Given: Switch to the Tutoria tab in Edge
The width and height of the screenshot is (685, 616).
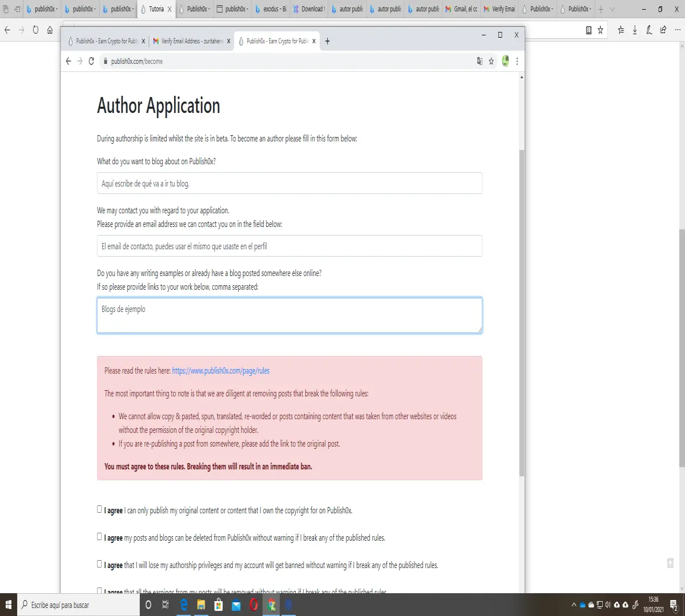Looking at the screenshot, I should tap(155, 9).
